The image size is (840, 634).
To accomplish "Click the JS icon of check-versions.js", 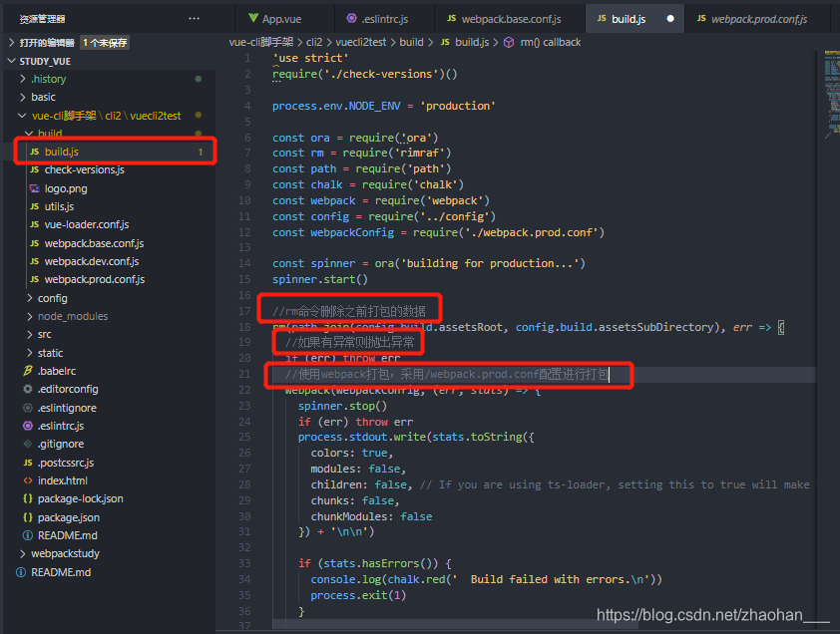I will click(x=34, y=169).
